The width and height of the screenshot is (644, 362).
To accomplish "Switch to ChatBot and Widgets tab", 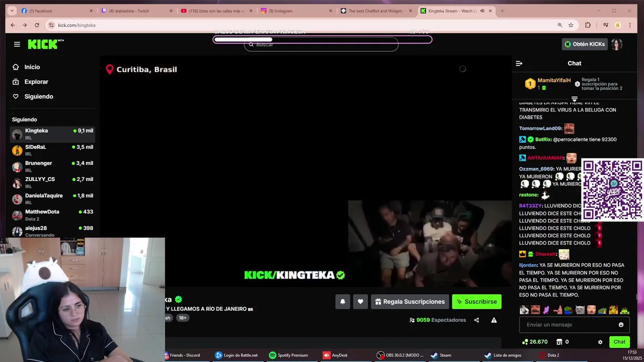I will click(375, 11).
